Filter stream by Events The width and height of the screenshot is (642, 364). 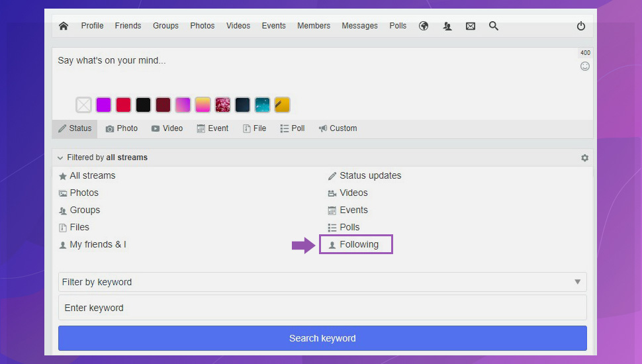(347, 210)
